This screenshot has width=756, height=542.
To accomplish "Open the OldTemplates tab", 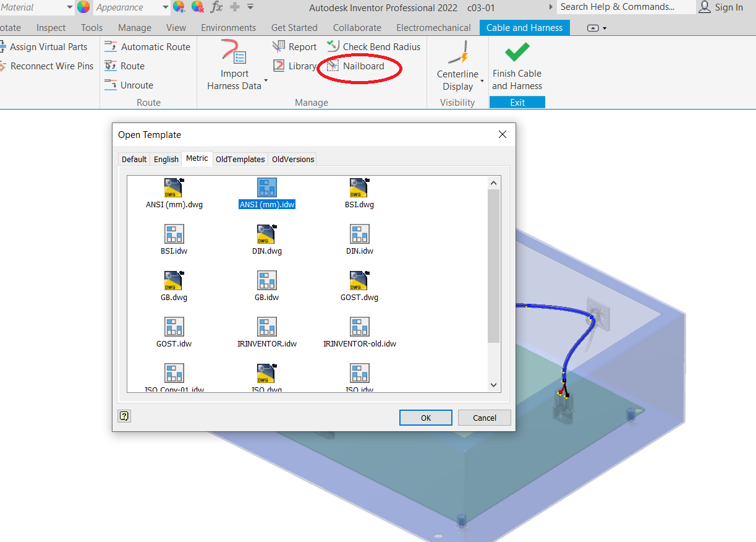I will coord(240,159).
